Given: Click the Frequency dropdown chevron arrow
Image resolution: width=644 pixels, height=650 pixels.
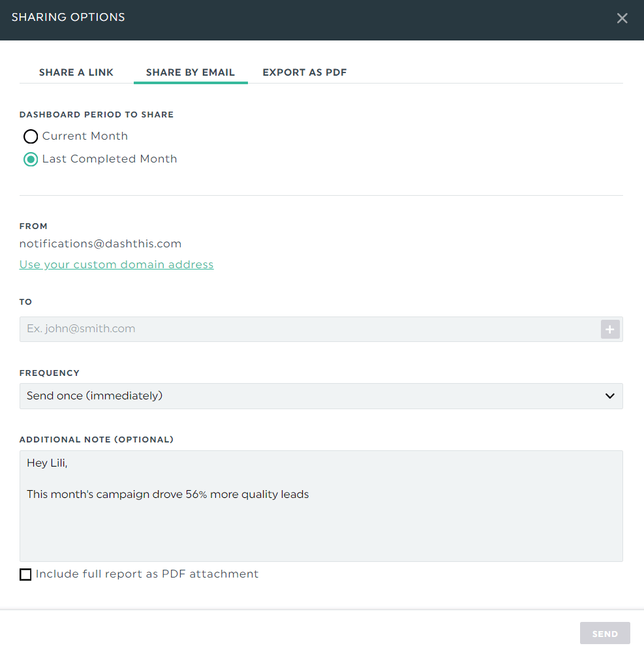Looking at the screenshot, I should pyautogui.click(x=609, y=396).
